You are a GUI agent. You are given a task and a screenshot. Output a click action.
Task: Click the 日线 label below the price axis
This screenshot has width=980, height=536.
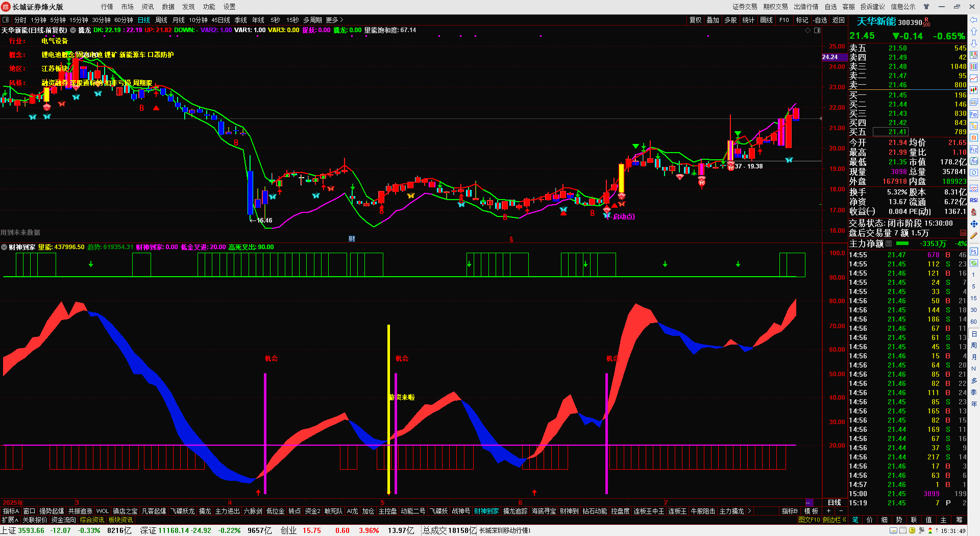click(x=835, y=503)
